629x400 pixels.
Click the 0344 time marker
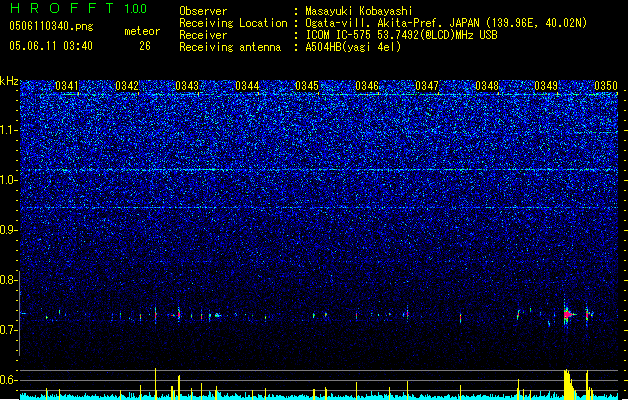point(247,86)
